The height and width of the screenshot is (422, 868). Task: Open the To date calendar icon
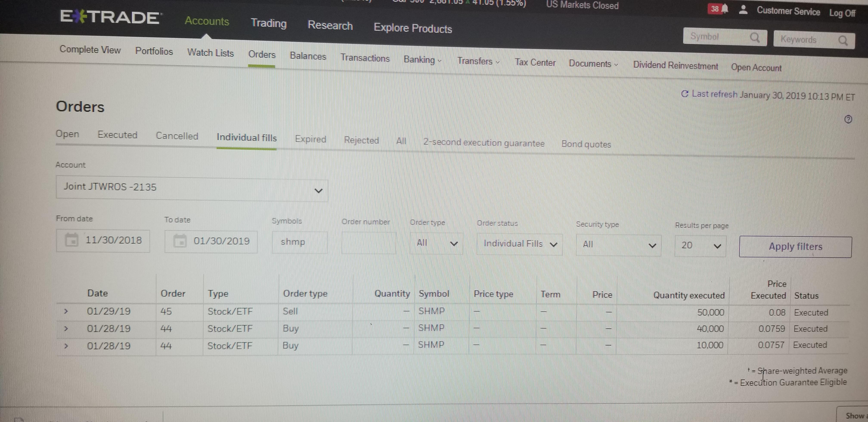[x=180, y=241]
